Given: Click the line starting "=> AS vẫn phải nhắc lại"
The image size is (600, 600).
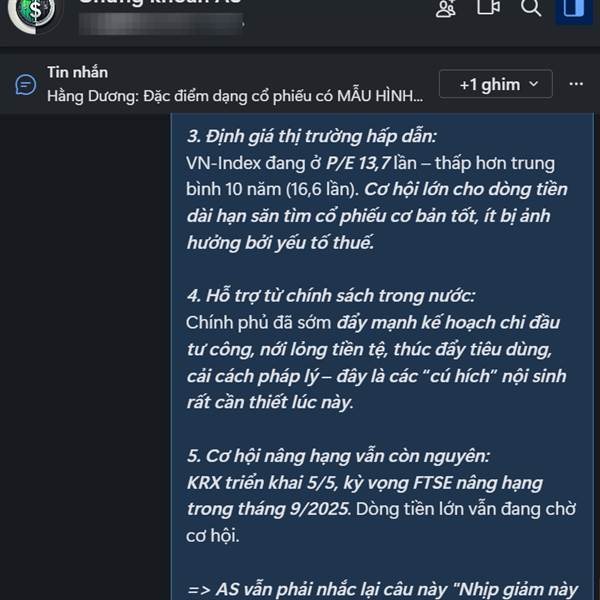Looking at the screenshot, I should (x=383, y=590).
